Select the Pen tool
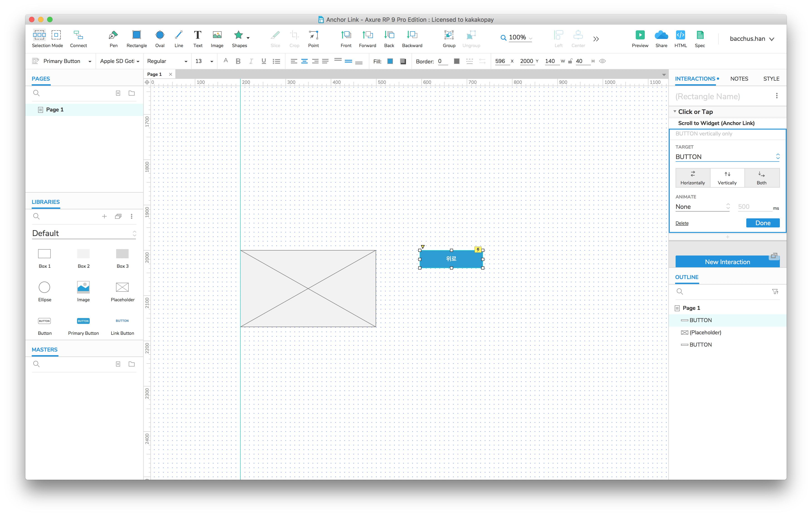 tap(113, 35)
